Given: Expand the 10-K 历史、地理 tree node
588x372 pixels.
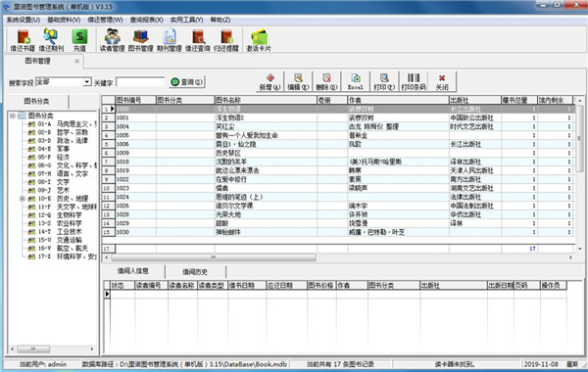Looking at the screenshot, I should 23,199.
